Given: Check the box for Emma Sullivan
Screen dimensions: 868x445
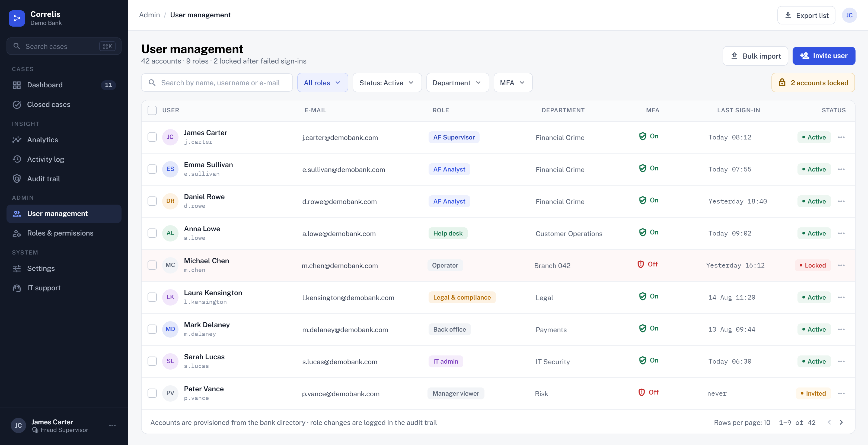Looking at the screenshot, I should coord(152,169).
